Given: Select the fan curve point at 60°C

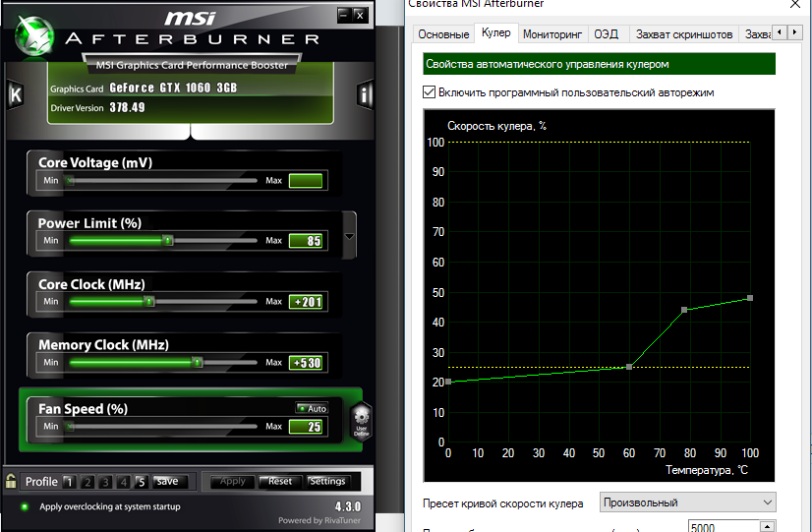Looking at the screenshot, I should click(x=629, y=367).
